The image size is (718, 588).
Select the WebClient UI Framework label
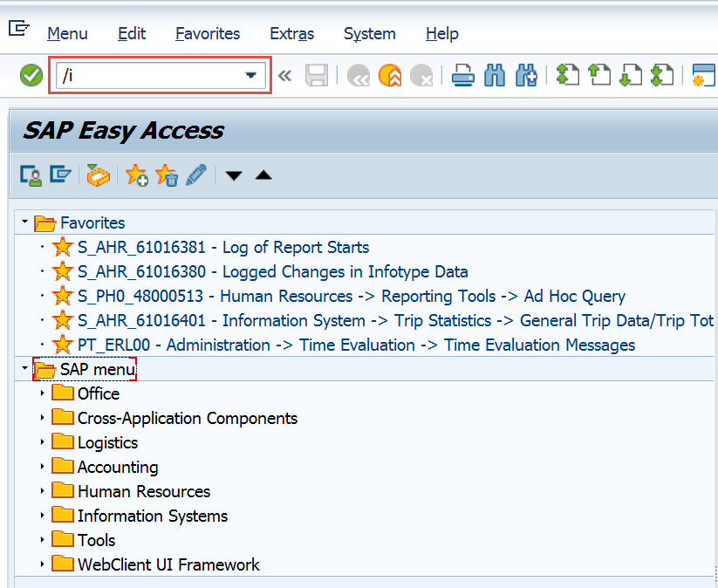(168, 564)
